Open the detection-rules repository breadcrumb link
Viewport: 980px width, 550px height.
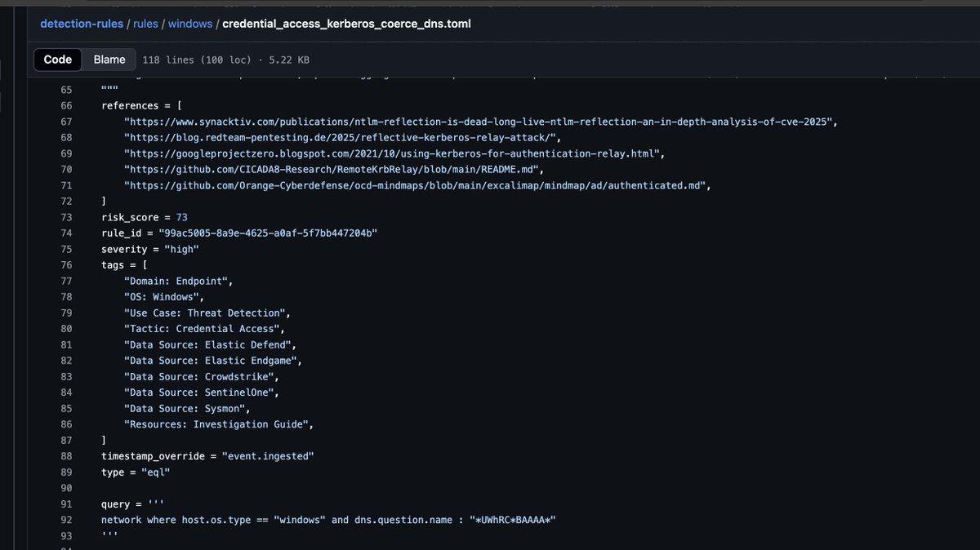click(82, 23)
